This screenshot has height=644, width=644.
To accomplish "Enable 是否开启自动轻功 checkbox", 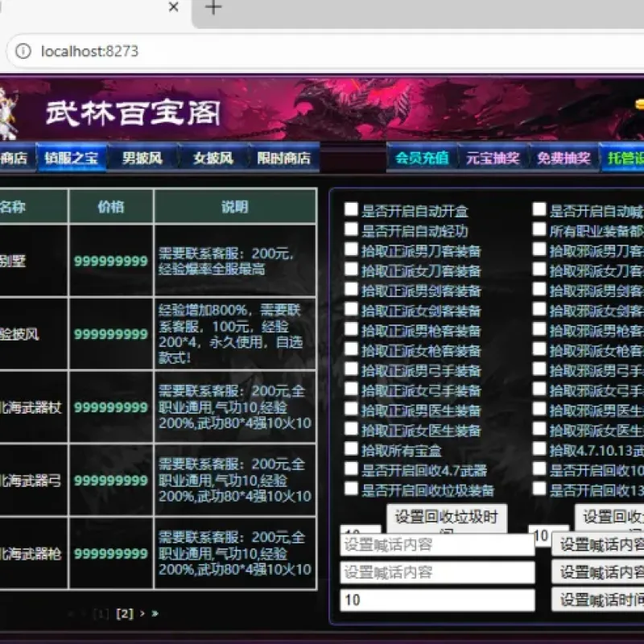I will click(x=351, y=229).
